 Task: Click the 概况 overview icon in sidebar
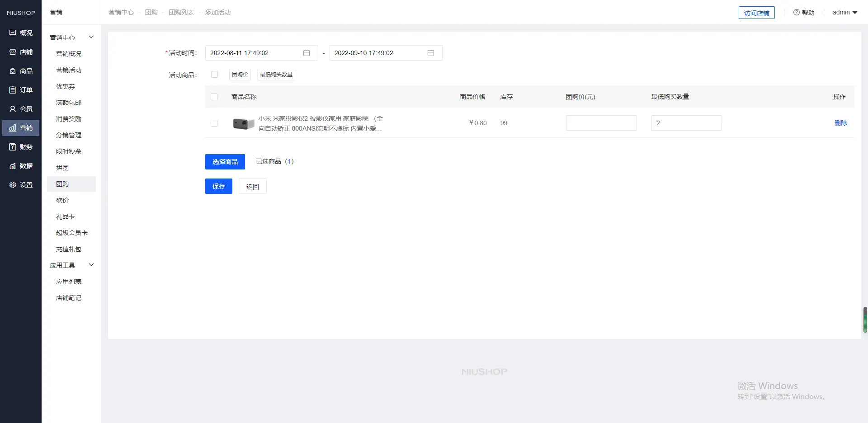pyautogui.click(x=13, y=33)
